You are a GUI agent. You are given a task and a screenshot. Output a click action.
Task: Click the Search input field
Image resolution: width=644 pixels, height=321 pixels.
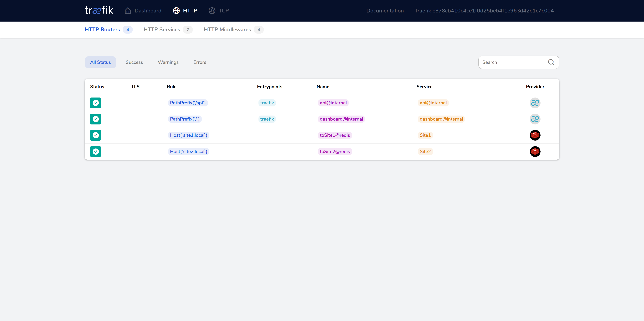[x=513, y=62]
